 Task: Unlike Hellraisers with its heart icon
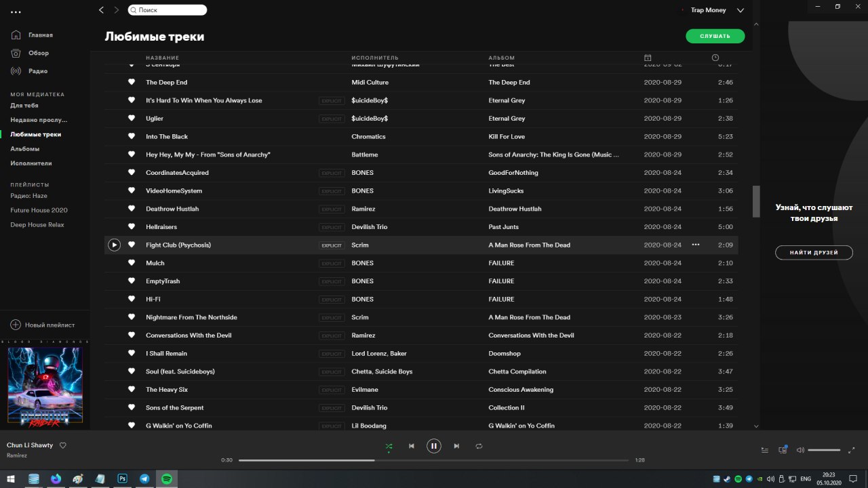tap(132, 226)
